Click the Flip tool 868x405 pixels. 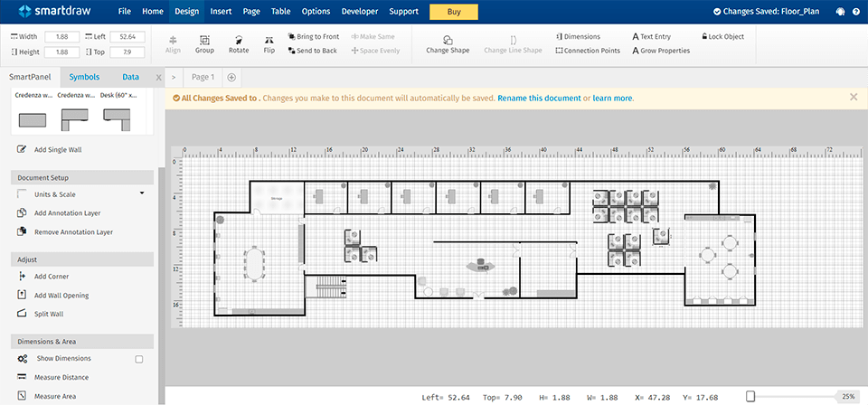coord(269,44)
